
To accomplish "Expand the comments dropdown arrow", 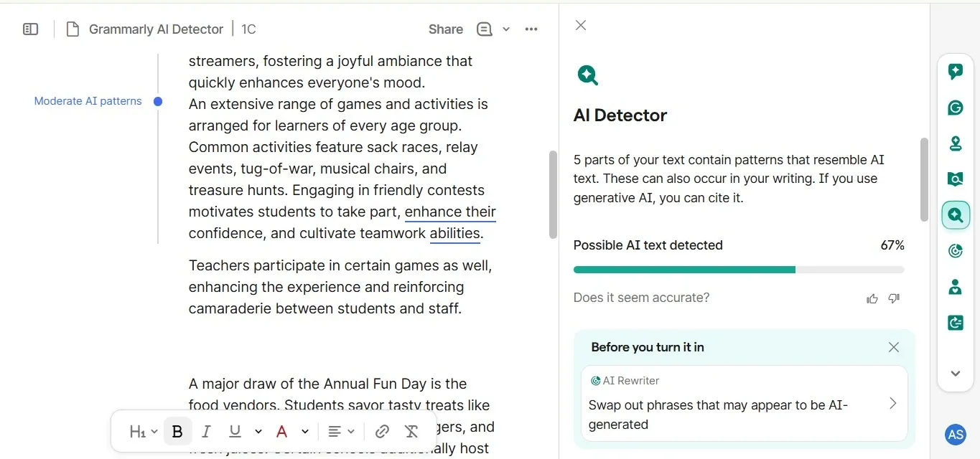I will [506, 29].
